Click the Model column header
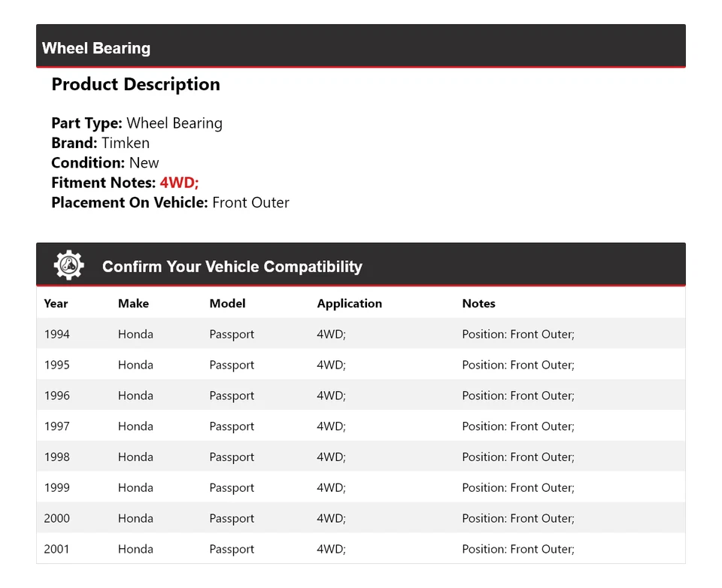Viewport: 722px width, 588px height. (x=227, y=304)
